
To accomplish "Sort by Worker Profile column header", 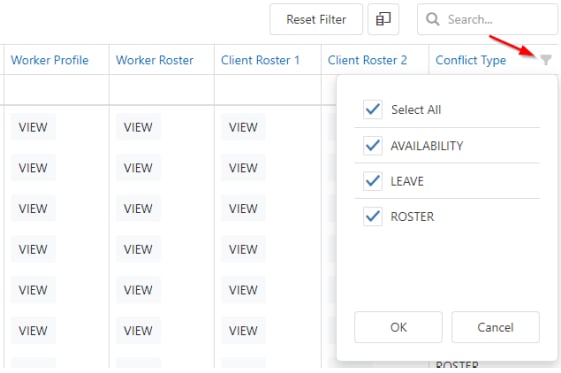I will coord(50,60).
